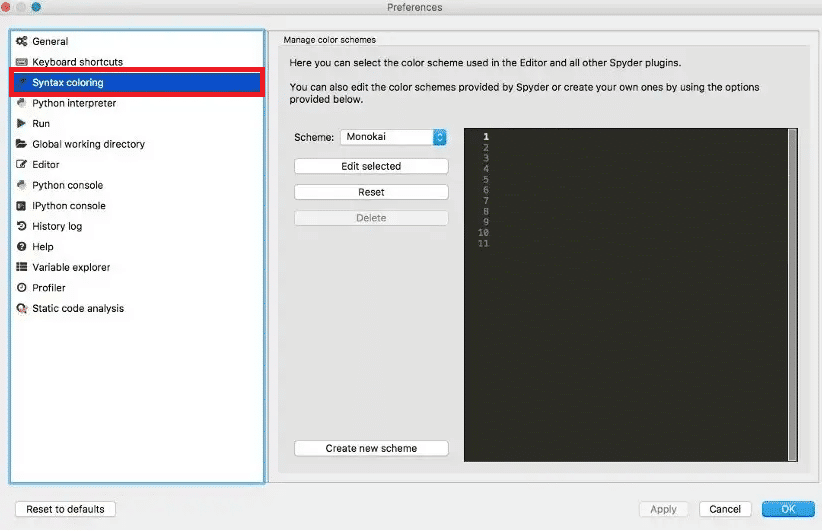822x531 pixels.
Task: Click Edit selected button
Action: click(371, 166)
